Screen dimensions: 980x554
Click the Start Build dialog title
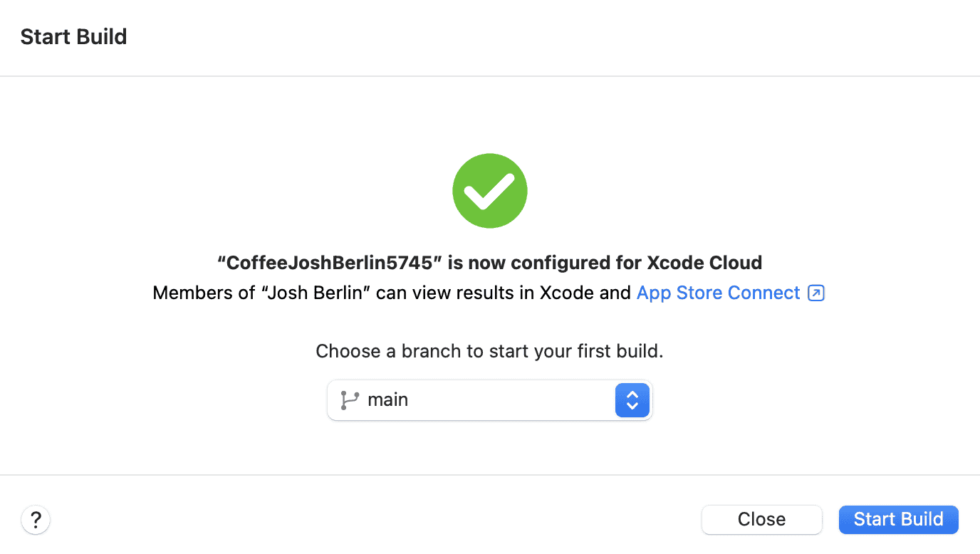pos(73,36)
